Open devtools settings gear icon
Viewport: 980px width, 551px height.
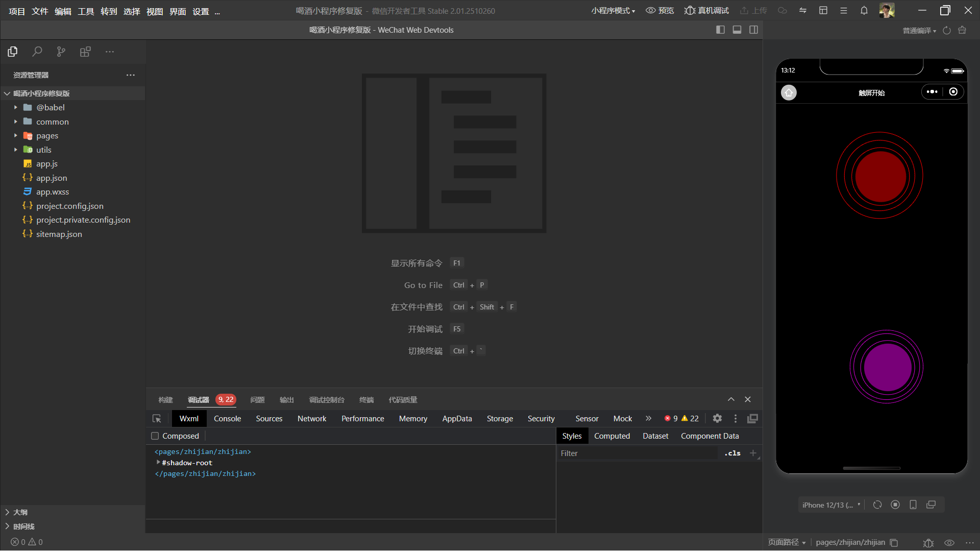(717, 419)
